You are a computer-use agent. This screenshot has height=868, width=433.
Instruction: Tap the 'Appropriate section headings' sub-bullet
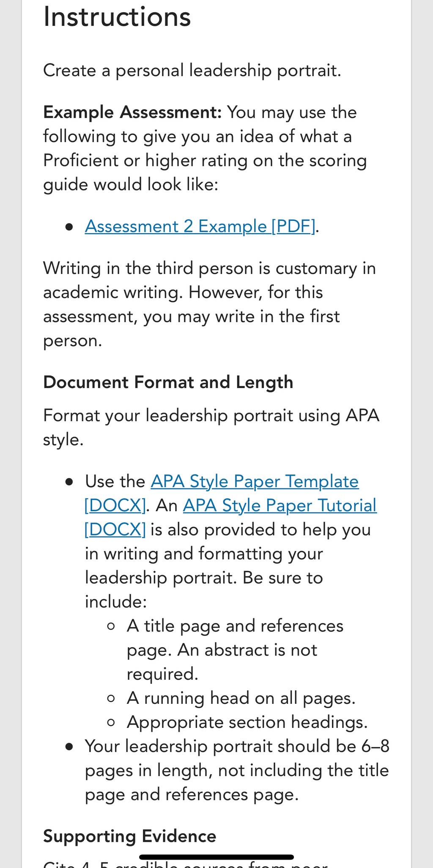(247, 722)
